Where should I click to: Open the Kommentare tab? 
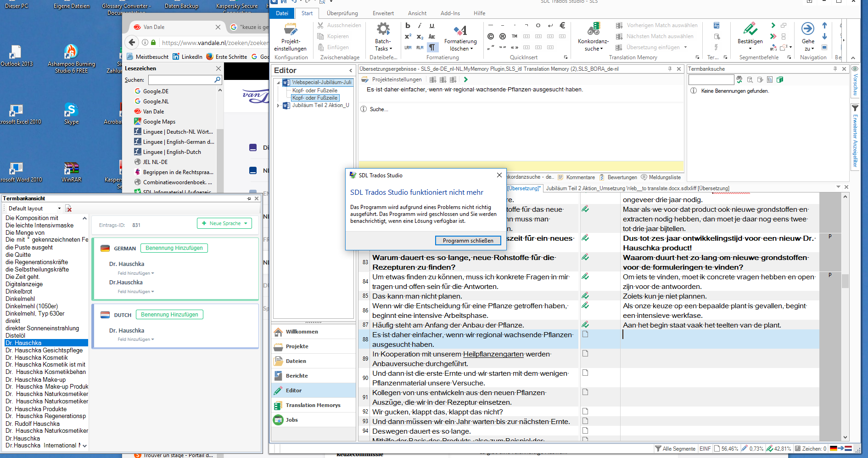pyautogui.click(x=577, y=177)
